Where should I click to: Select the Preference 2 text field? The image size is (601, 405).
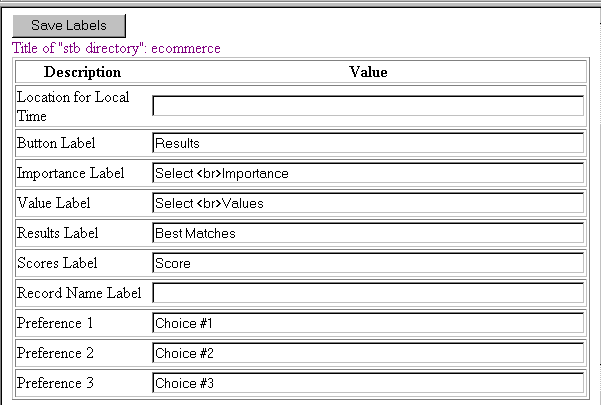[x=367, y=353]
